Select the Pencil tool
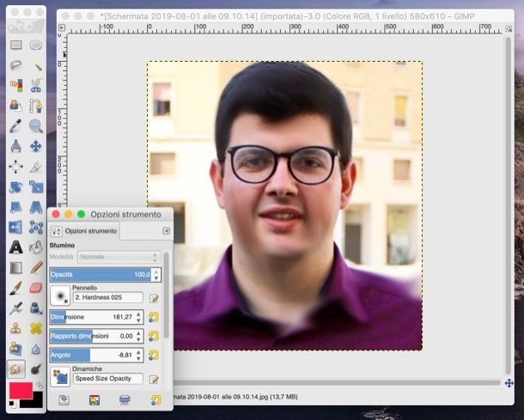 (36, 268)
